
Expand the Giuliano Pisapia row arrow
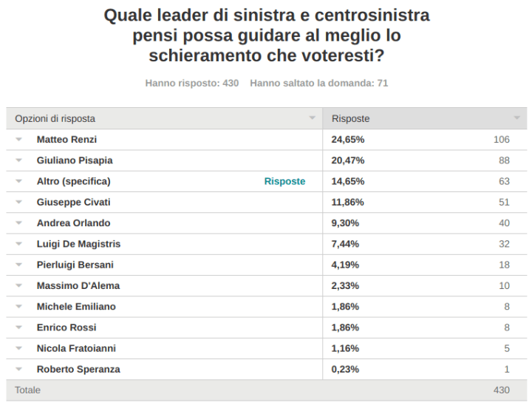(x=19, y=160)
